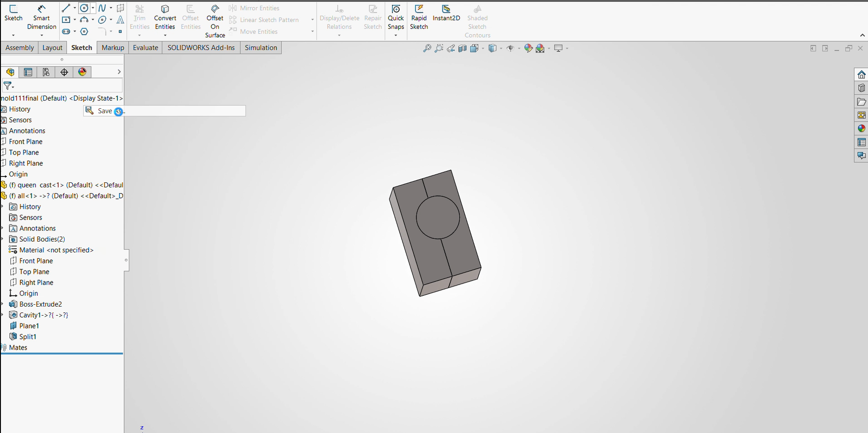Open Convert Entities dropdown arrow
The image size is (868, 433).
click(x=165, y=35)
